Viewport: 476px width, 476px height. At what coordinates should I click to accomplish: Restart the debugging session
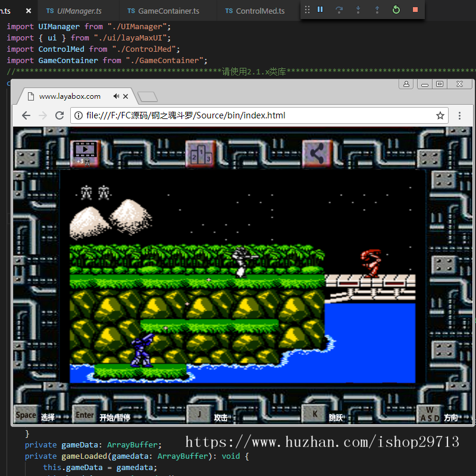[396, 10]
